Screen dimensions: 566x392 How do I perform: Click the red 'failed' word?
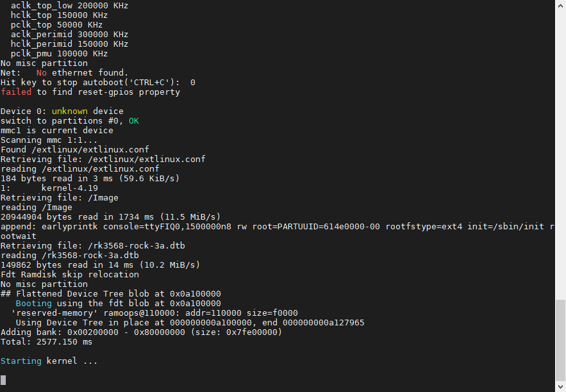pos(15,92)
